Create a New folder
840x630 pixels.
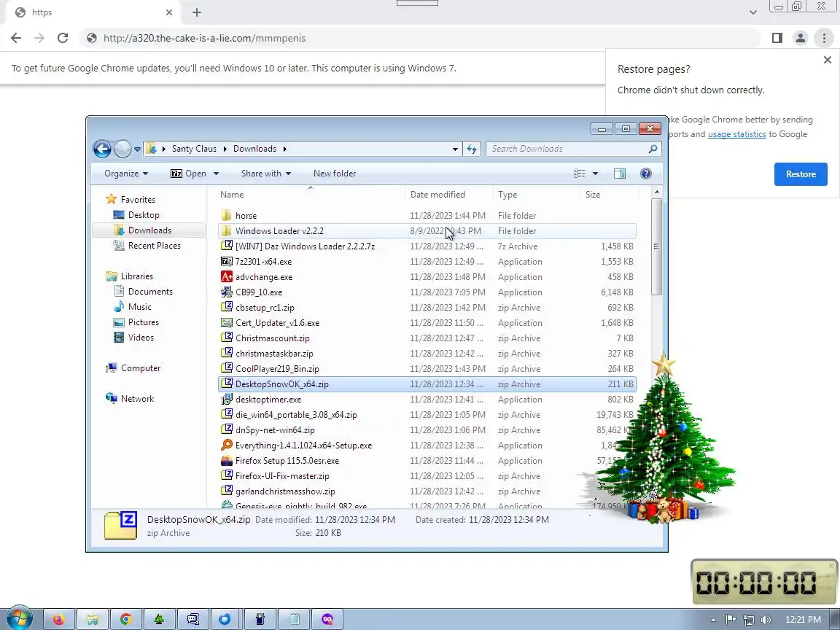coord(334,174)
